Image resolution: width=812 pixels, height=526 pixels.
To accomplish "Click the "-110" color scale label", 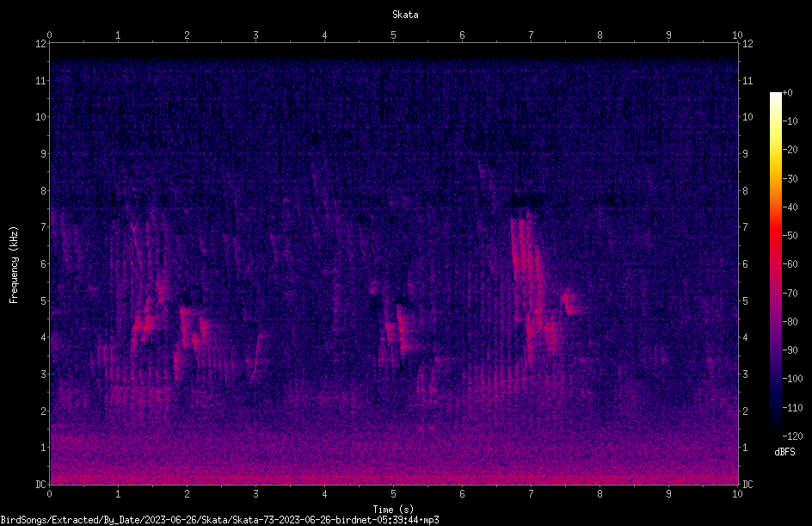I will (x=792, y=408).
